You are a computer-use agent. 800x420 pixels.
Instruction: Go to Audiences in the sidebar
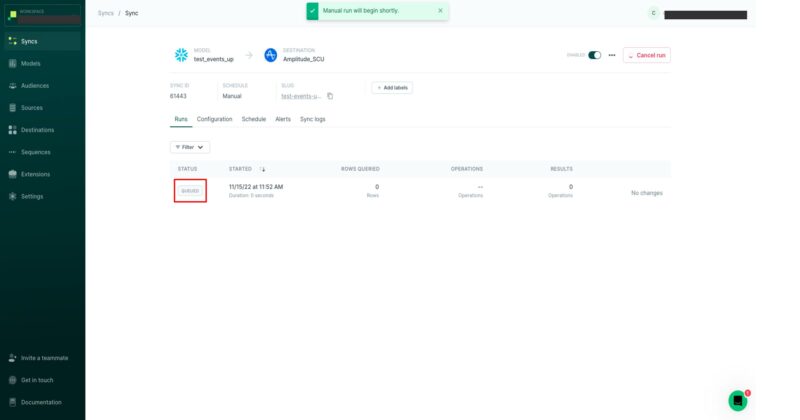(34, 85)
